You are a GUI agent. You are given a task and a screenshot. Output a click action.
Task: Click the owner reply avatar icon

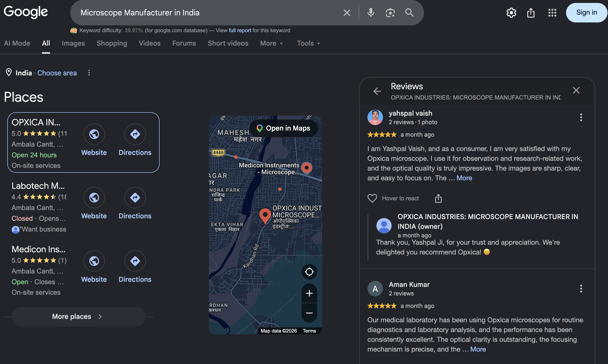384,226
